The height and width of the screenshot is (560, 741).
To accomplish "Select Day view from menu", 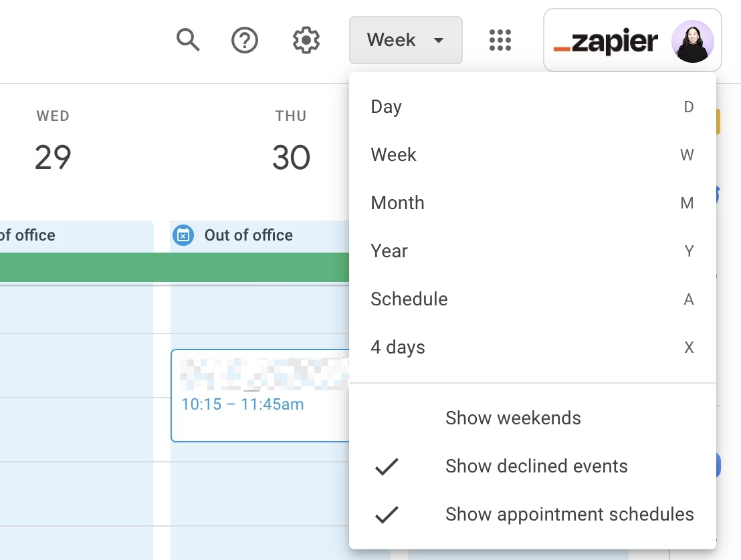I will 386,107.
